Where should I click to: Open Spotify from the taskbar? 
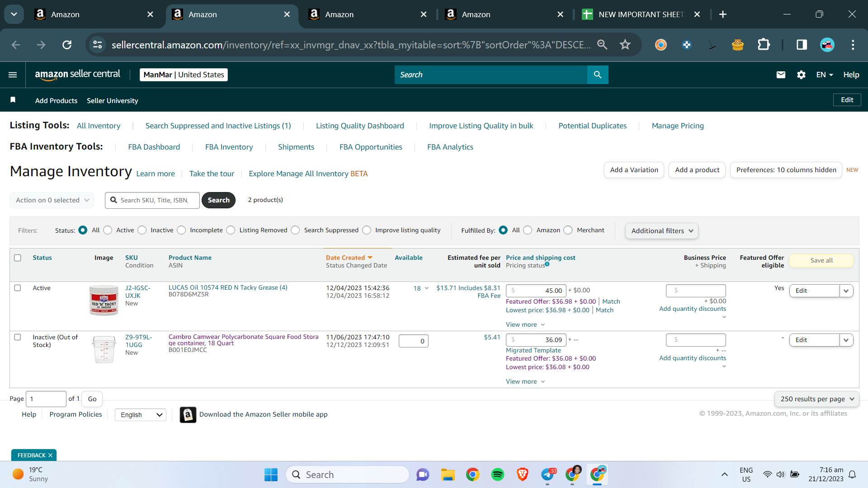498,474
